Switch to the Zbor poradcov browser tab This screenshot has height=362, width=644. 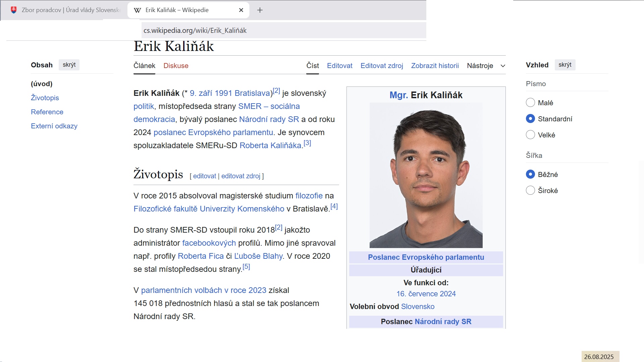click(65, 10)
